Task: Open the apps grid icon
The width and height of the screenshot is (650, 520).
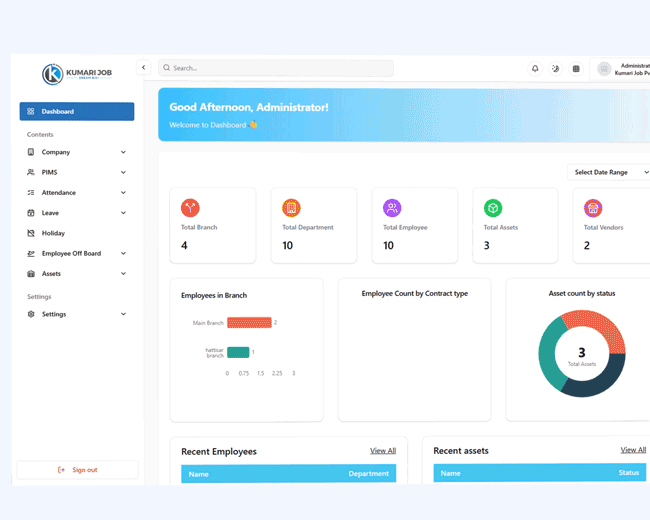Action: 576,69
